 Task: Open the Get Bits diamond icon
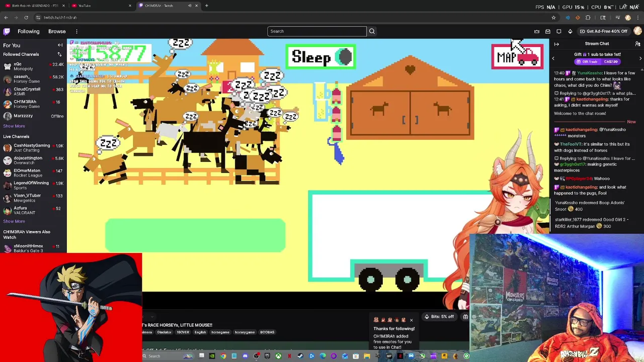(570, 31)
